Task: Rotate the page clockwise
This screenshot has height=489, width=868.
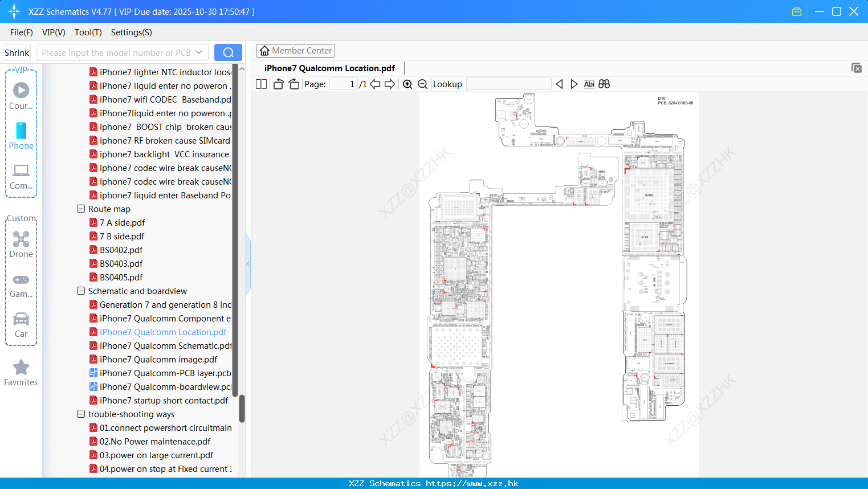Action: coord(294,84)
